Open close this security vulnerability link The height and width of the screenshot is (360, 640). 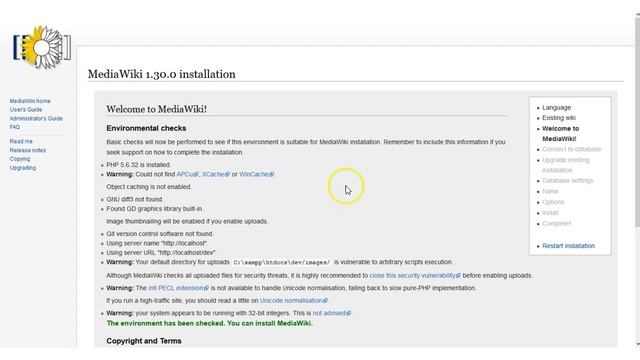[415, 276]
